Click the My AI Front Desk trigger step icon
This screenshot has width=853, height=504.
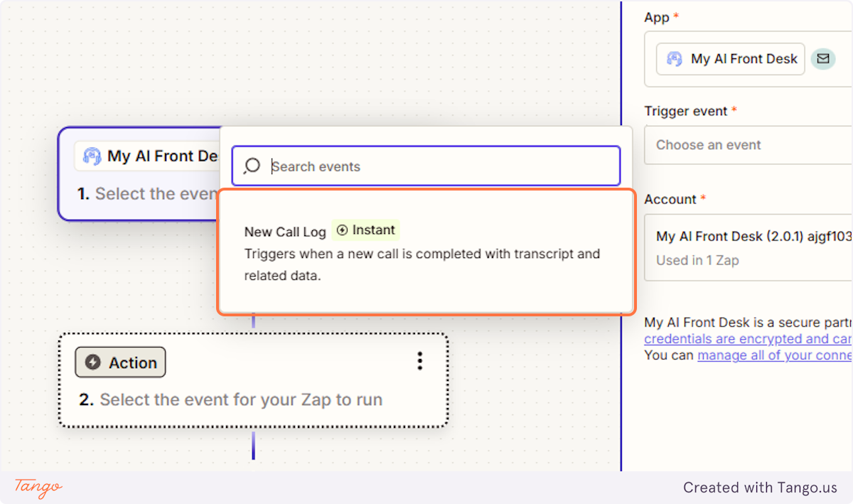coord(92,156)
